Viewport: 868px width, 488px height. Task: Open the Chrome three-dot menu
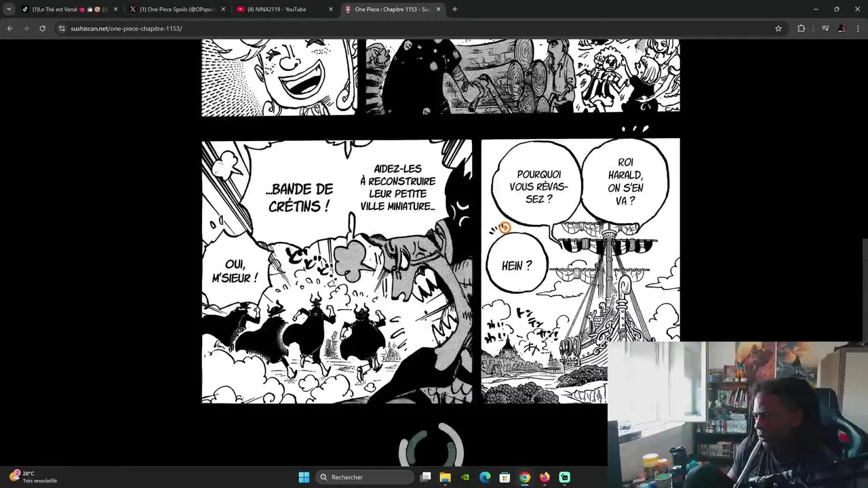point(859,28)
